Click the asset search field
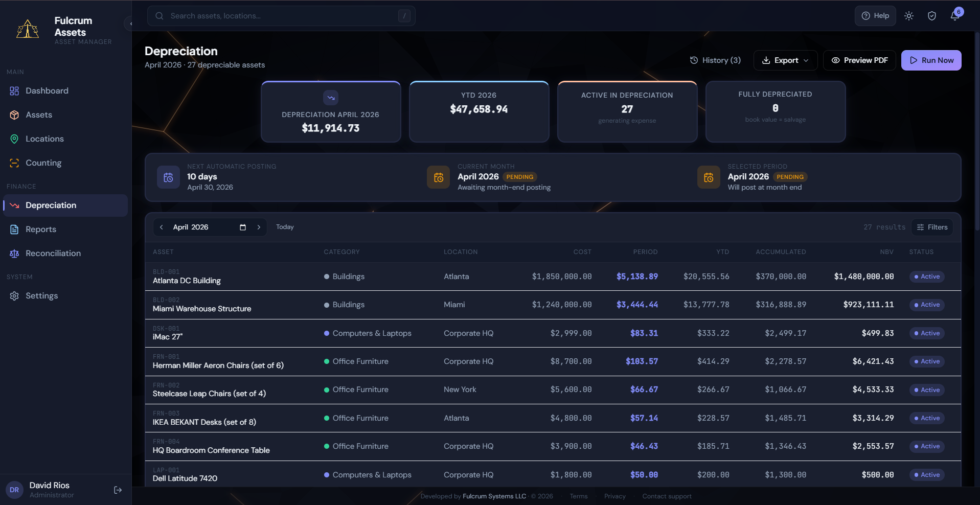The width and height of the screenshot is (980, 505). coord(281,16)
